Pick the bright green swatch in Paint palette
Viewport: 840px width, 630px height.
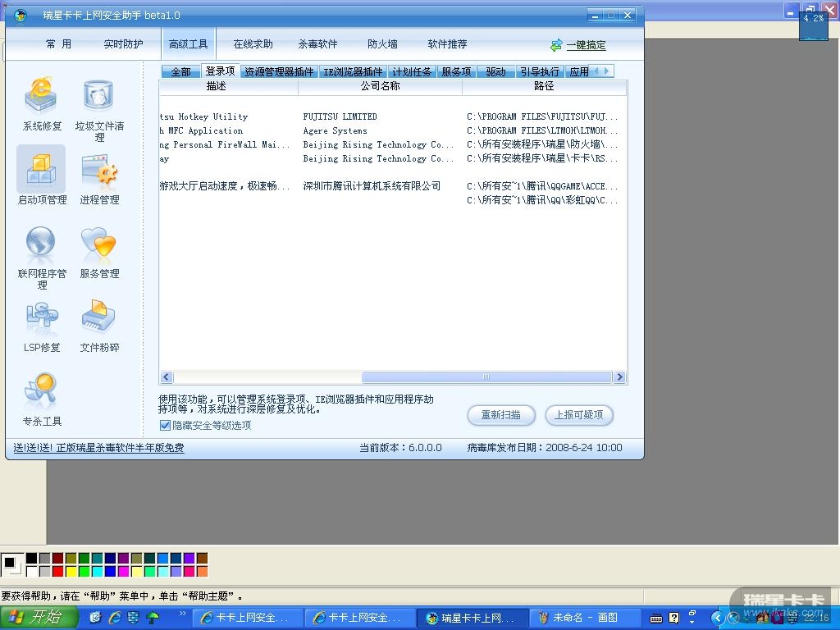point(84,572)
